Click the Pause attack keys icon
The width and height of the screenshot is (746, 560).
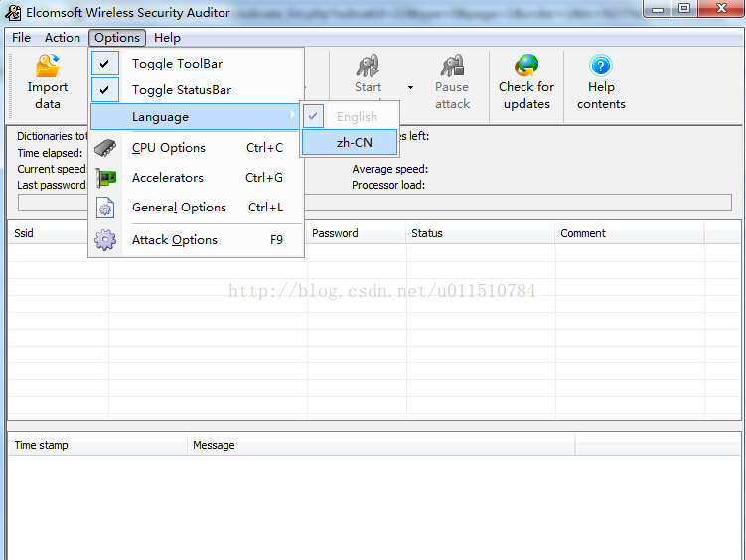click(452, 66)
